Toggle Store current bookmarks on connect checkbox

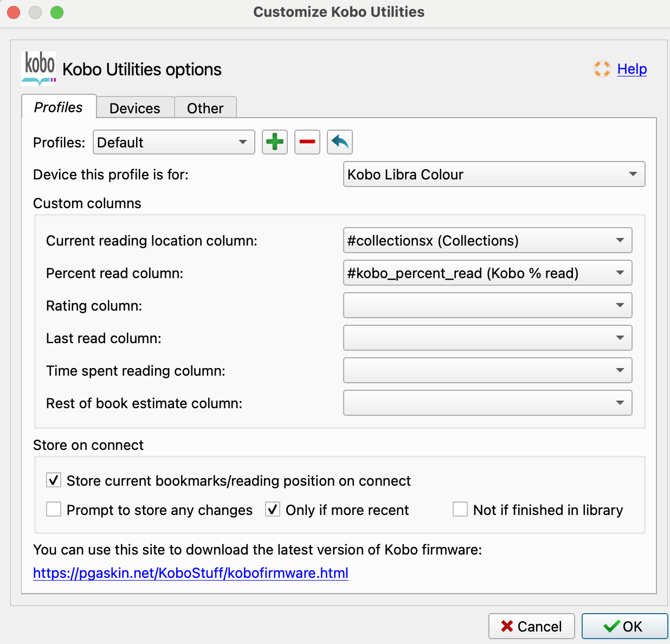click(x=54, y=480)
